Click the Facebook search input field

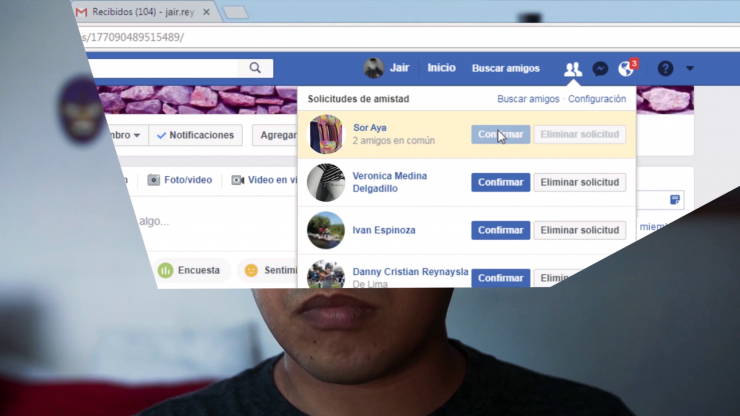click(x=163, y=68)
